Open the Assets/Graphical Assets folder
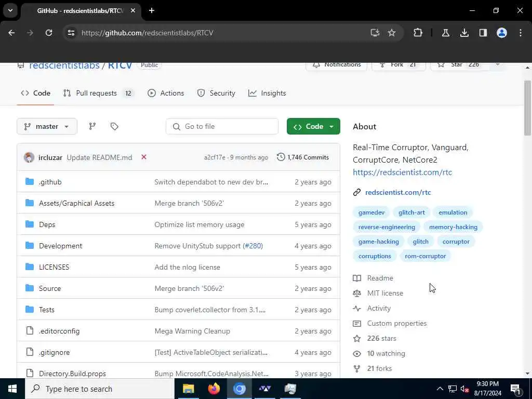This screenshot has height=399, width=532. [x=77, y=203]
